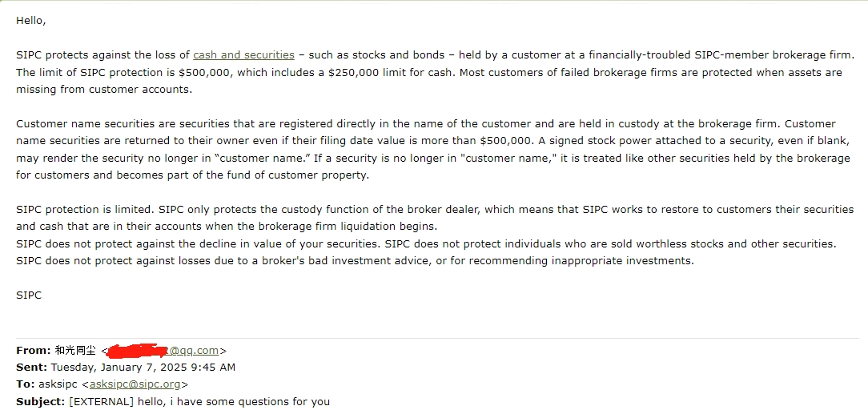
Task: Click the "[EXTERNAL]" tag in the subject
Action: coord(100,401)
